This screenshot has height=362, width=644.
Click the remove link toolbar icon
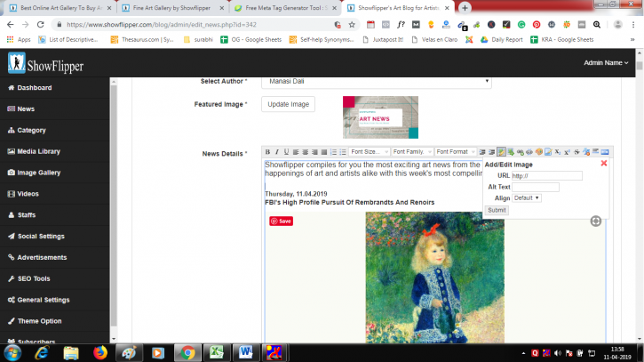tap(529, 152)
